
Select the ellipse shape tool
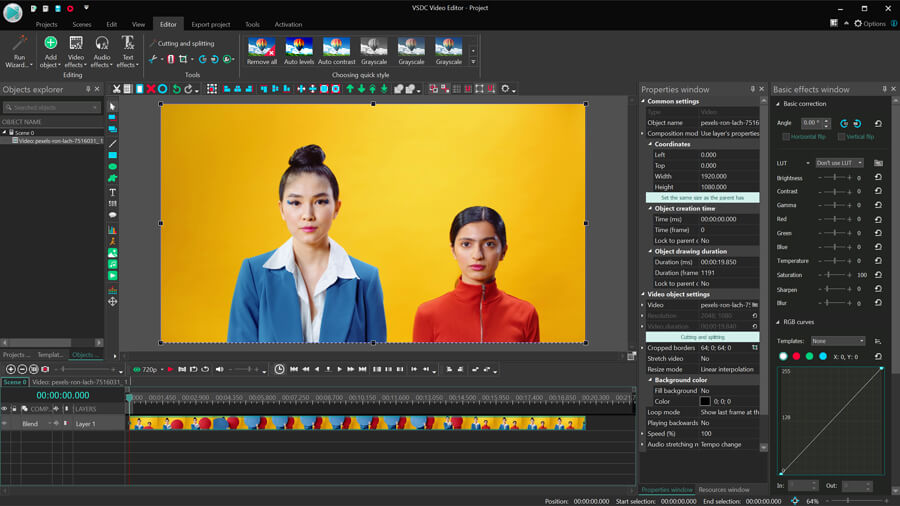(112, 166)
